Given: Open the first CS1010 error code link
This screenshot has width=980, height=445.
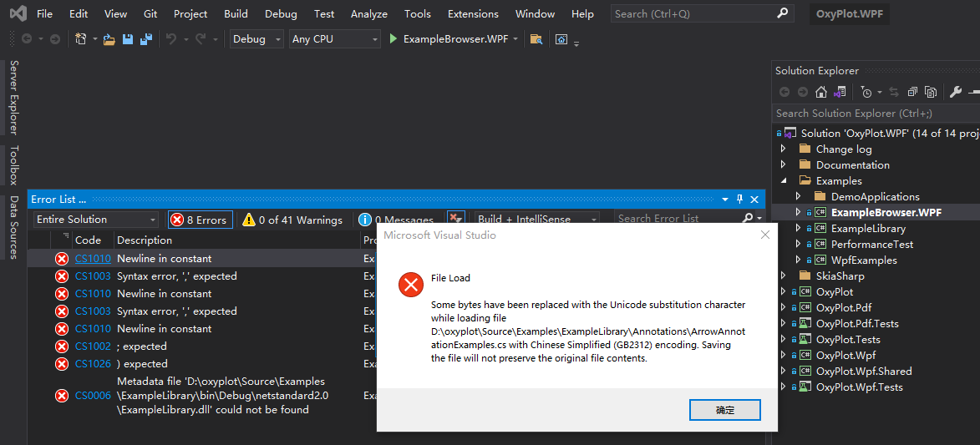Looking at the screenshot, I should [93, 259].
